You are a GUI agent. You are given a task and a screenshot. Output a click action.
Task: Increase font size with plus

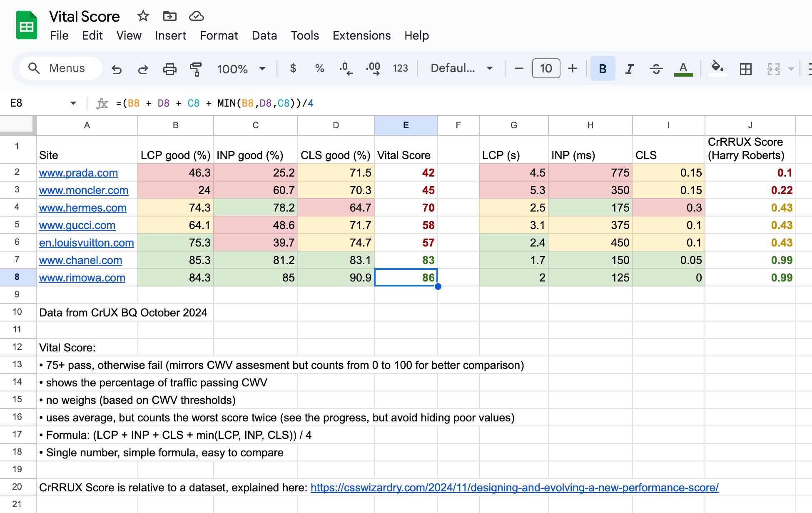click(x=573, y=68)
